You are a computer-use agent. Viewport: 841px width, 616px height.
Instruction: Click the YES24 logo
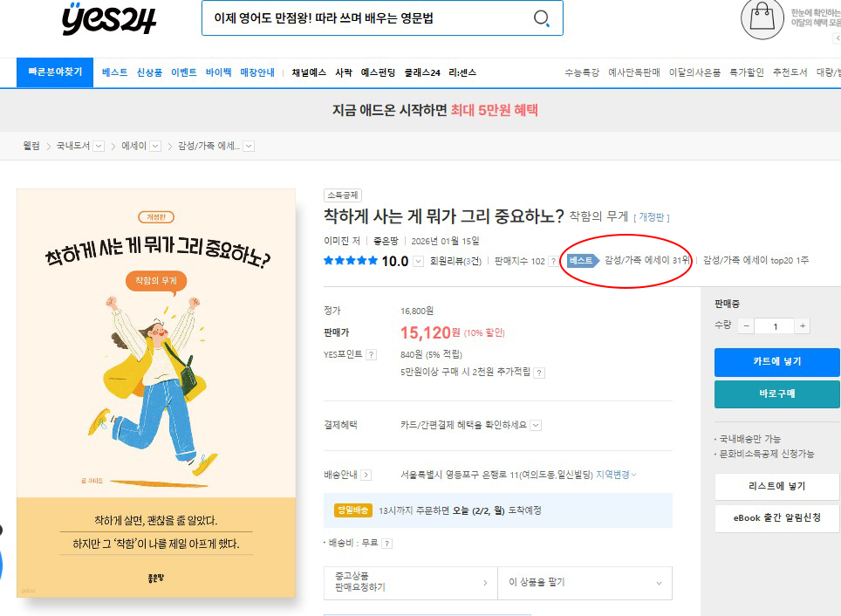coord(109,19)
